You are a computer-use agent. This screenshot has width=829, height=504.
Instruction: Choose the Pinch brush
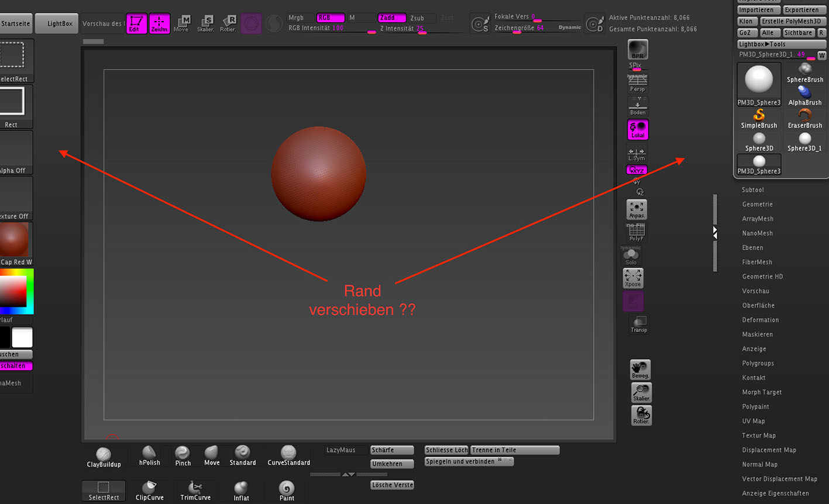pos(183,455)
